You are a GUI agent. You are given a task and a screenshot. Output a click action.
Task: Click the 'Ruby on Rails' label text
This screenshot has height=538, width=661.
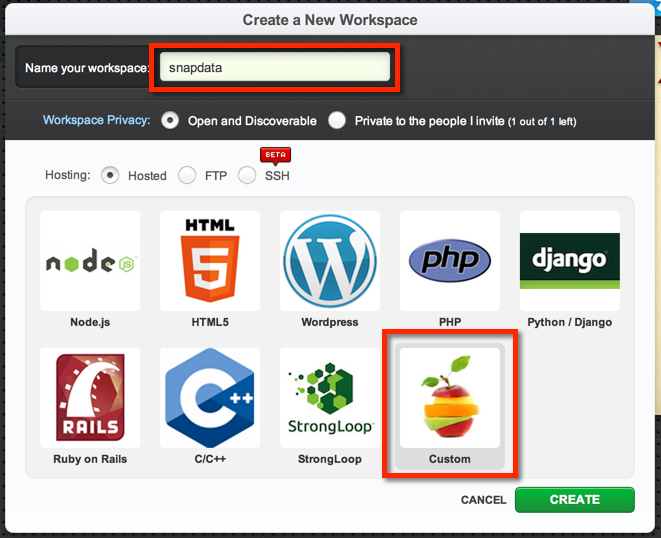click(x=90, y=459)
